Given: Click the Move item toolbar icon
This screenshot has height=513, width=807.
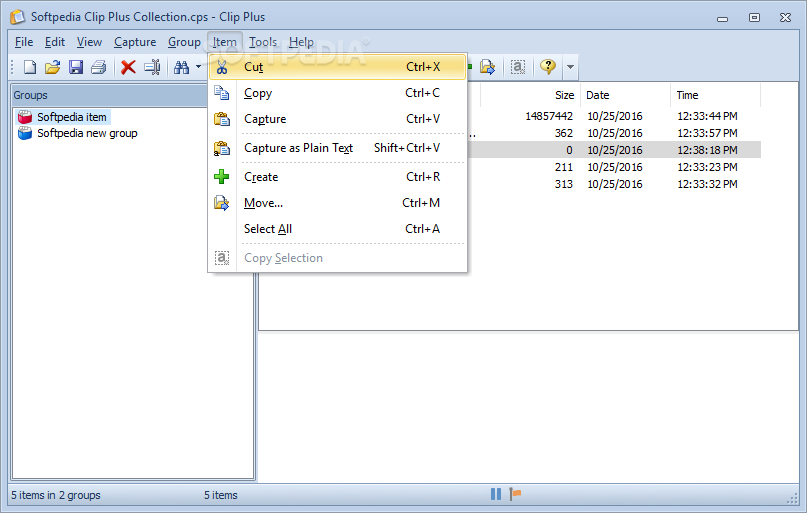Looking at the screenshot, I should 487,67.
